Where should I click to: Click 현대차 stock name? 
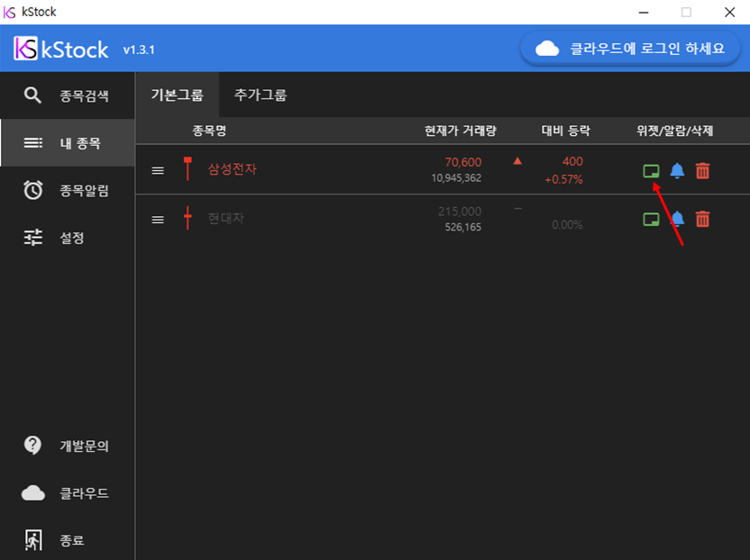(226, 219)
